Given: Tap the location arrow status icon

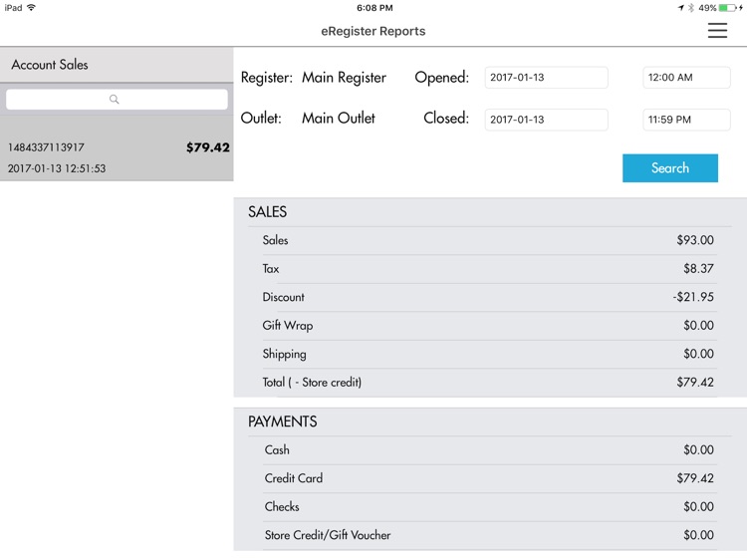Looking at the screenshot, I should point(681,8).
